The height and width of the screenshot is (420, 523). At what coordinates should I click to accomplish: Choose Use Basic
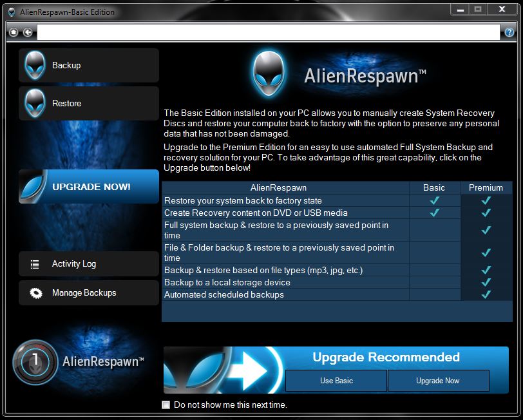pyautogui.click(x=336, y=380)
